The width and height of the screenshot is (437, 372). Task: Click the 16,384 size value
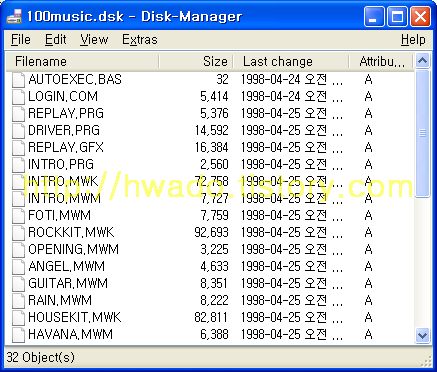pos(212,148)
